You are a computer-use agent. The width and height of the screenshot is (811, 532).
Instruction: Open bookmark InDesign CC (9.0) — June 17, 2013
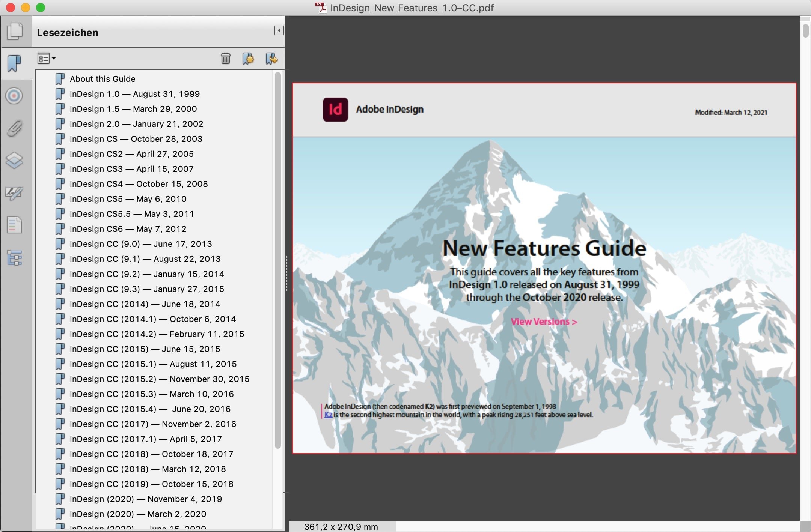click(x=141, y=244)
